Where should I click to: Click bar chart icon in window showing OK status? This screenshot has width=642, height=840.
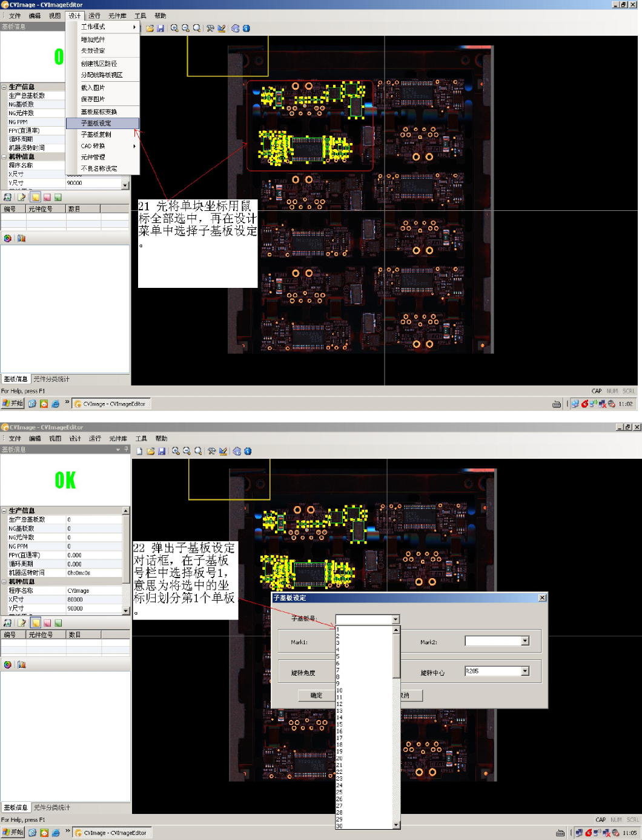coord(21,664)
